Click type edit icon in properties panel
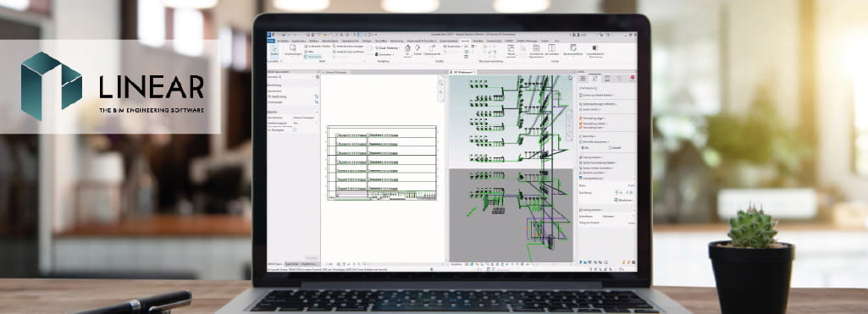The height and width of the screenshot is (314, 868). click(x=318, y=77)
